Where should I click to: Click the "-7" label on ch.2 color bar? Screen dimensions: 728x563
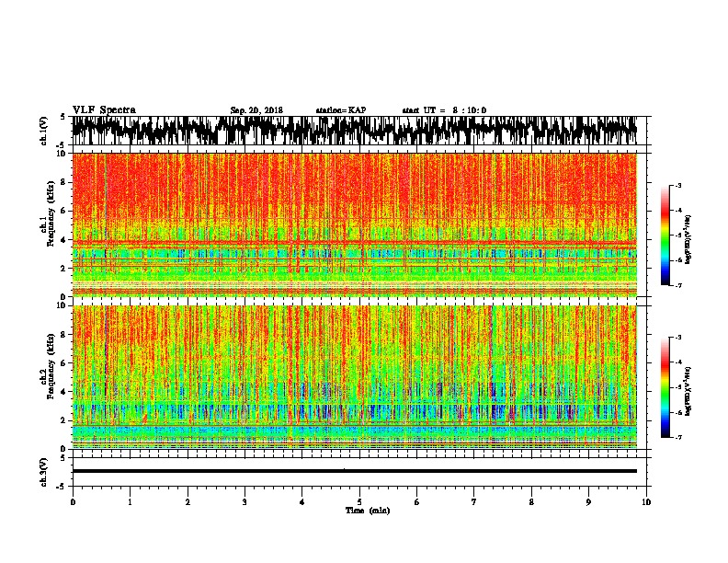[x=677, y=437]
